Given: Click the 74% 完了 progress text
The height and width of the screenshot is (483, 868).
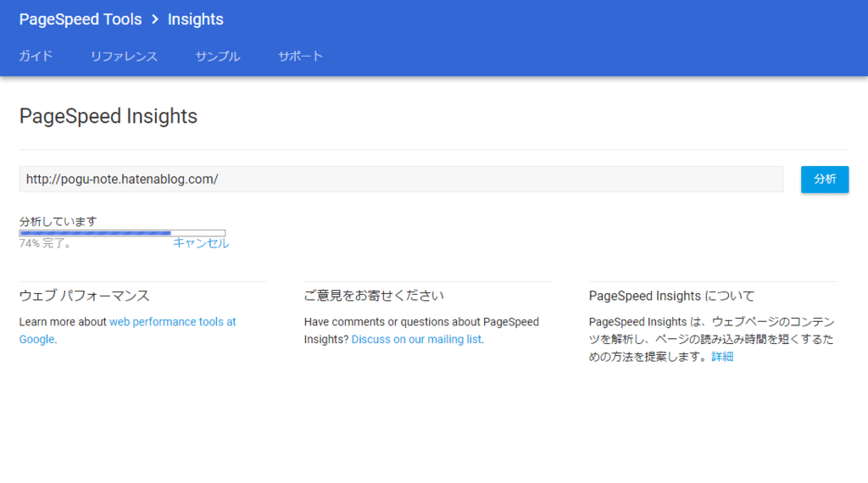Looking at the screenshot, I should 46,243.
